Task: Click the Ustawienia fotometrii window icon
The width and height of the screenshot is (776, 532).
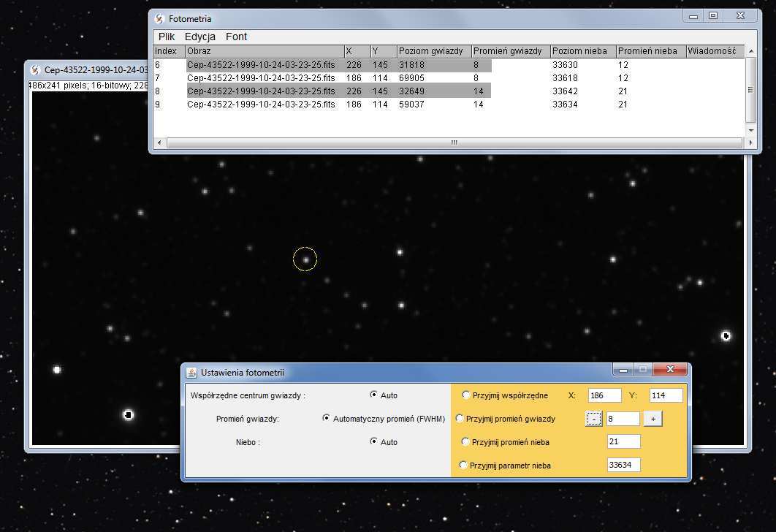Action: coord(191,373)
